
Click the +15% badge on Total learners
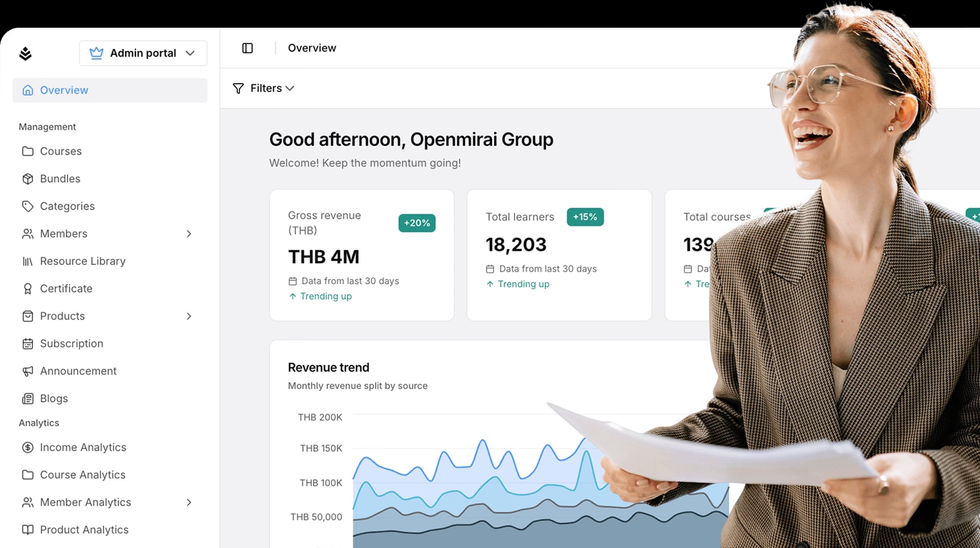(x=585, y=217)
